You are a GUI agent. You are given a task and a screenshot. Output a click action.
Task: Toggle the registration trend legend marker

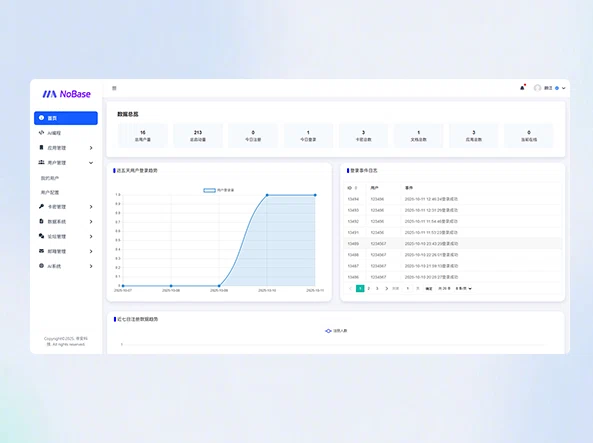[x=328, y=331]
